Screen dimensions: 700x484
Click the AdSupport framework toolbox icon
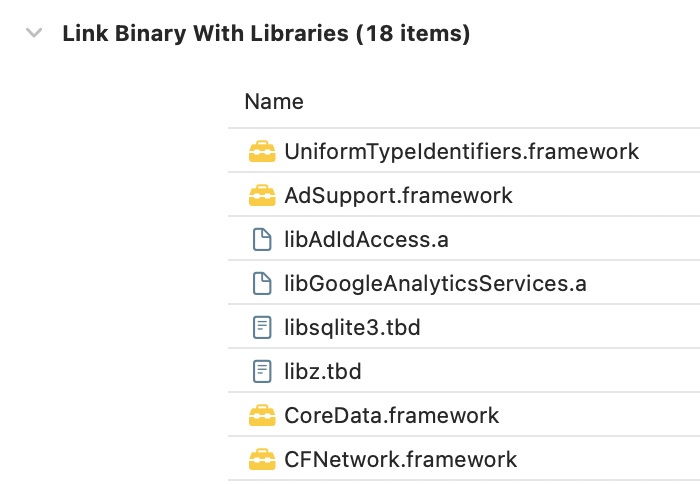[x=262, y=195]
